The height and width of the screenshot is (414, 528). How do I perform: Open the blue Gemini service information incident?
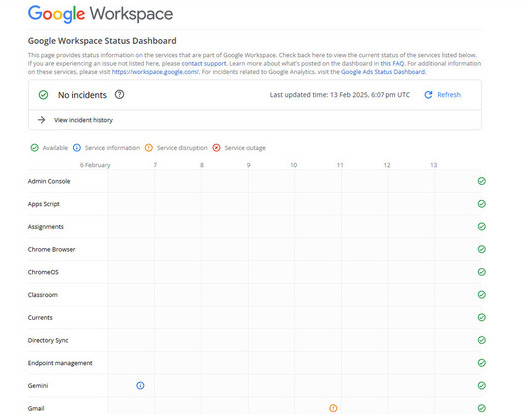click(140, 386)
